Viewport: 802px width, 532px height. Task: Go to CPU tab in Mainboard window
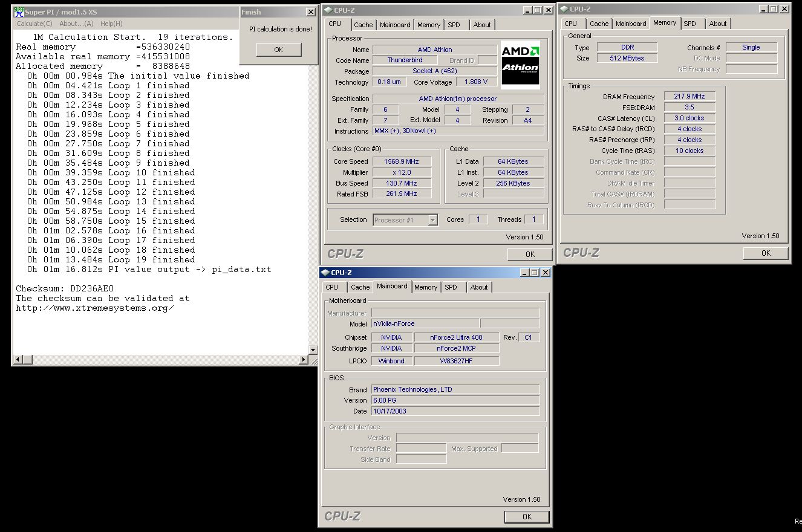pos(332,287)
